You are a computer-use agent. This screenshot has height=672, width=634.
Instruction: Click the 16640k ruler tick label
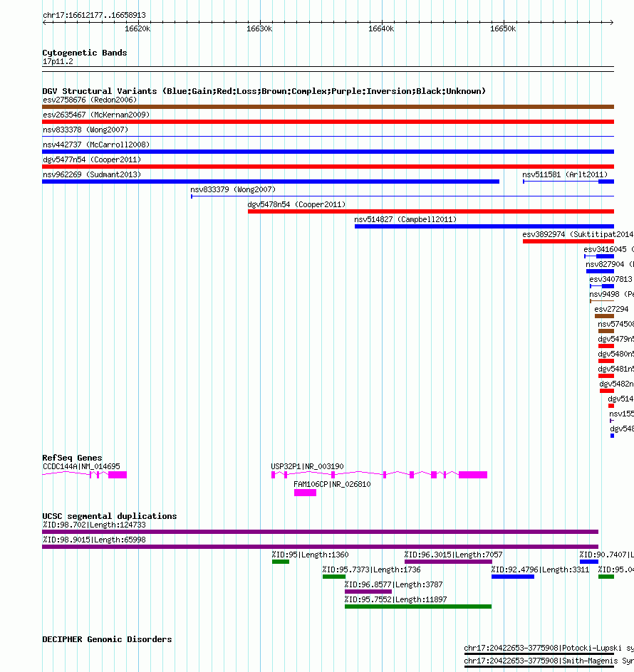(x=381, y=28)
